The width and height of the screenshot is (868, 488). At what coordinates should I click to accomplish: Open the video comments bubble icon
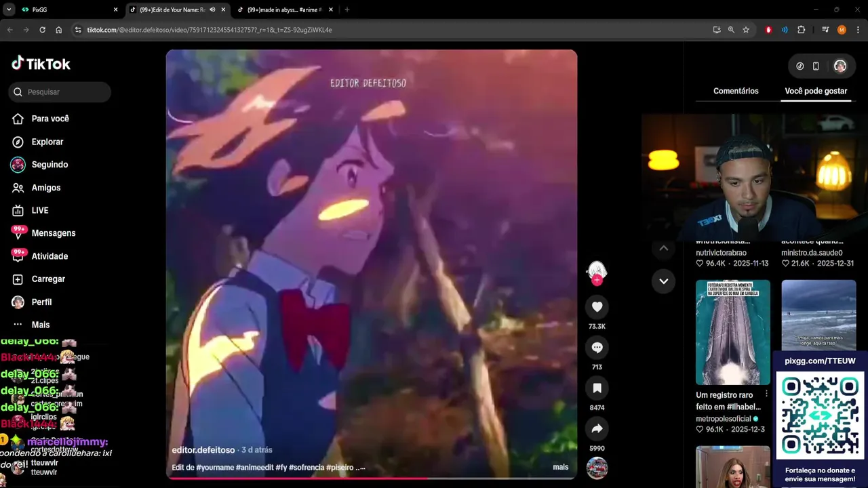597,348
